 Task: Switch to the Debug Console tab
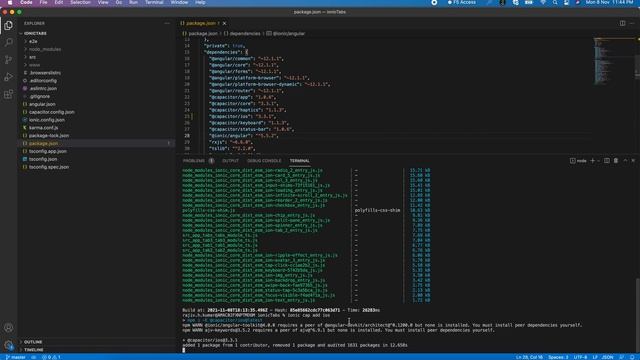[x=264, y=161]
